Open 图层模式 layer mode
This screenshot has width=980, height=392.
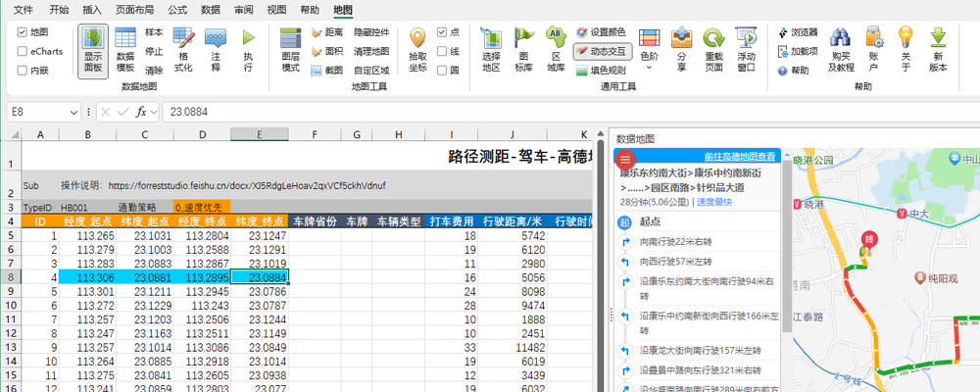291,51
